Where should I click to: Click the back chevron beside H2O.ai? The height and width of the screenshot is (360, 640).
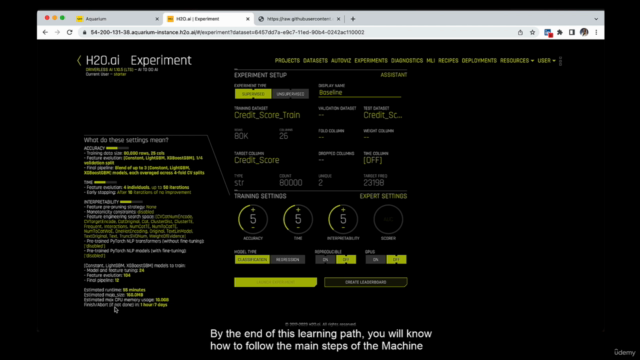[x=79, y=60]
